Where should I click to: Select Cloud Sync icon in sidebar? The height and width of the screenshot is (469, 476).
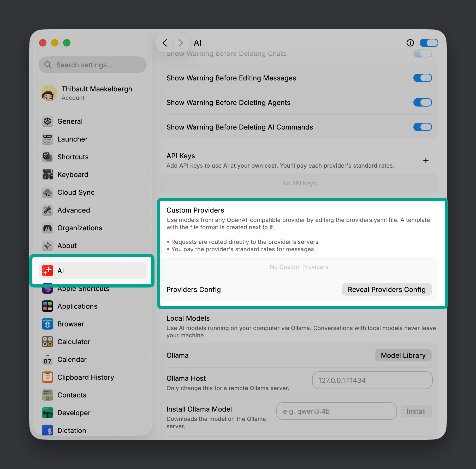point(47,192)
